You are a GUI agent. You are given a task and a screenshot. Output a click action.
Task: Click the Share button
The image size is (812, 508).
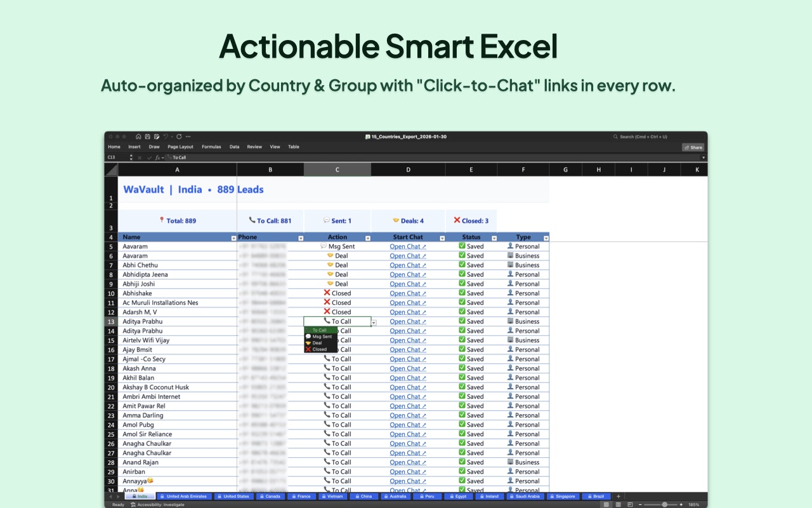[693, 147]
